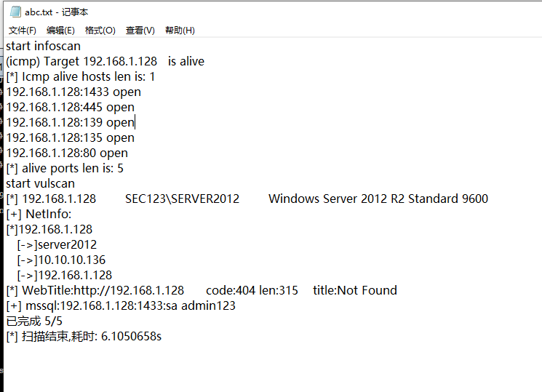Image resolution: width=542 pixels, height=392 pixels.
Task: Click 'Windows Server 2012 R2 Standard 9600' text
Action: click(378, 199)
